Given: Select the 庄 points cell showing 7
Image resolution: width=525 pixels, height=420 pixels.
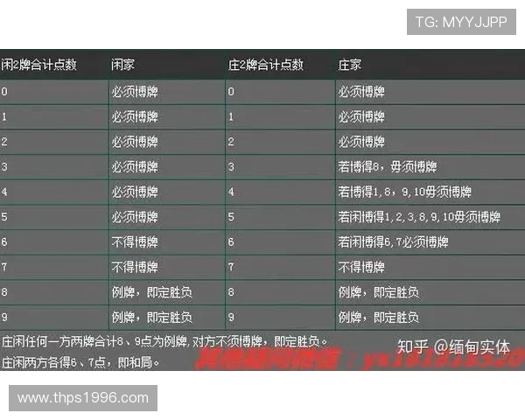Looking at the screenshot, I should tap(281, 267).
